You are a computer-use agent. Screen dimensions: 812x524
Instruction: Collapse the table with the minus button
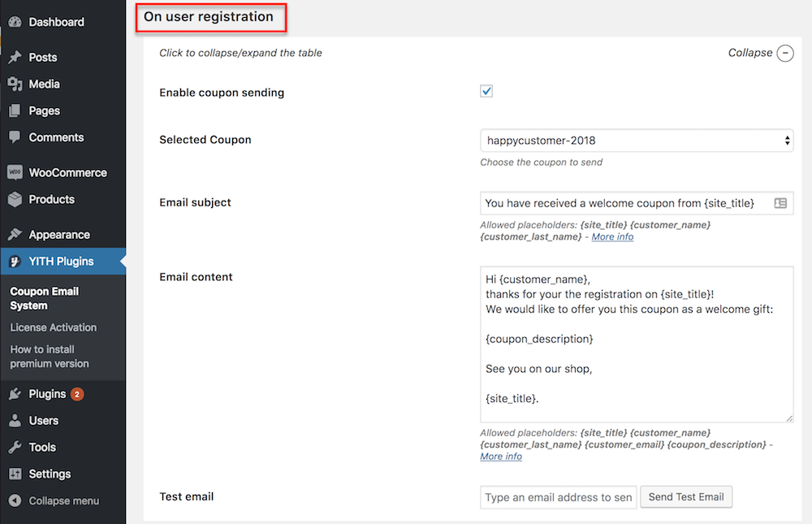[785, 53]
